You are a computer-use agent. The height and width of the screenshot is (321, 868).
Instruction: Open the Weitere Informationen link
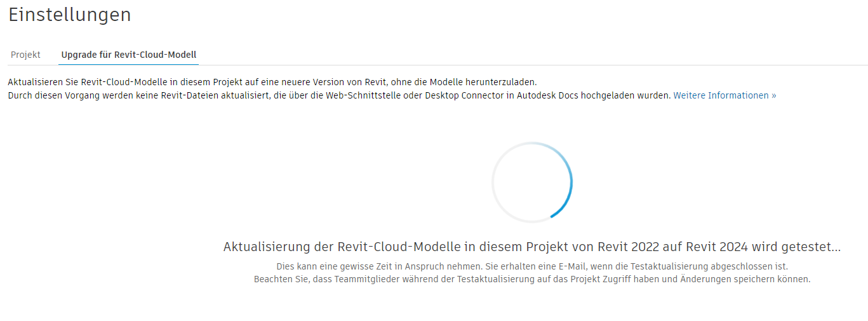point(721,95)
